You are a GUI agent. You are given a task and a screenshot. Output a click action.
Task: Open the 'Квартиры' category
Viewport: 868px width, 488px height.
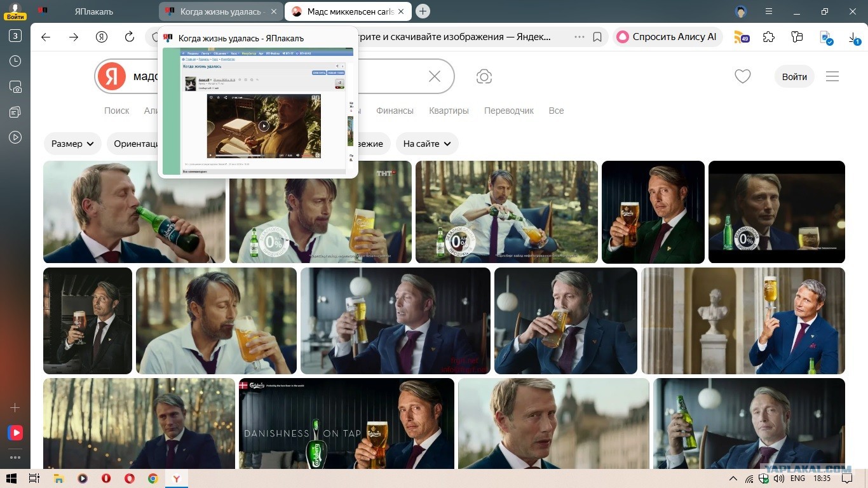pos(449,111)
